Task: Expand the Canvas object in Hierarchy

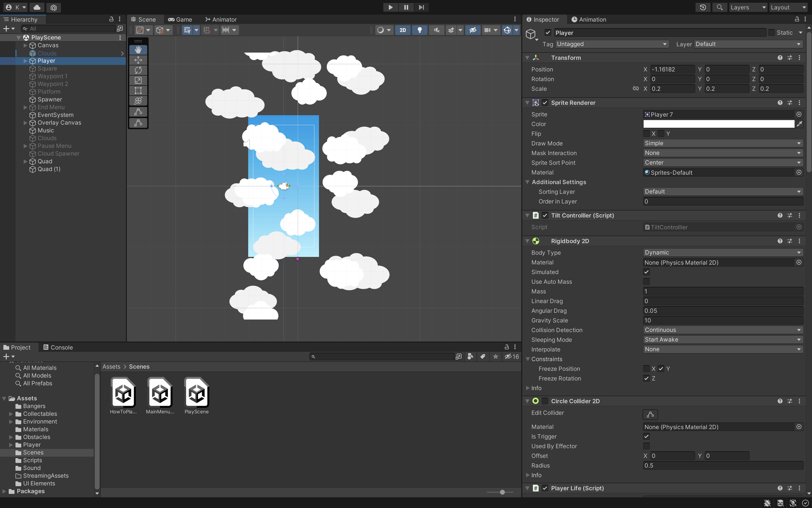Action: click(25, 46)
